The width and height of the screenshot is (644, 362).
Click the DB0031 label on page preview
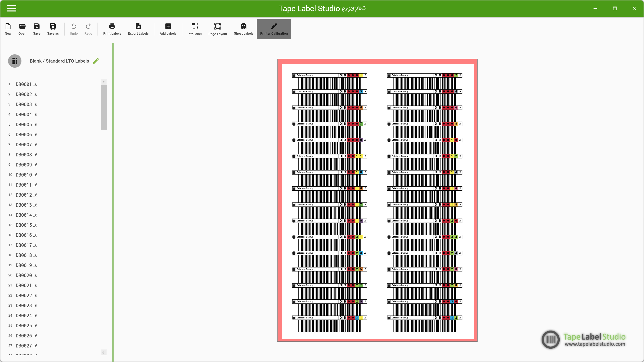pos(329,324)
